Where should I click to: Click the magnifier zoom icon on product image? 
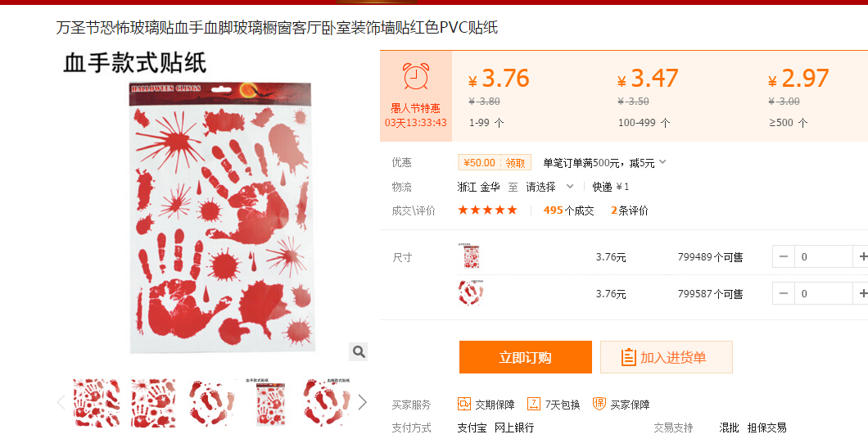pos(358,351)
